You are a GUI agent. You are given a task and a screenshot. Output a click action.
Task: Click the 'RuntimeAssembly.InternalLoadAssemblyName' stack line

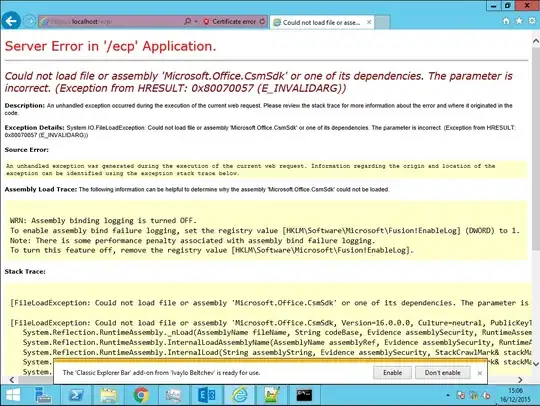click(x=277, y=343)
